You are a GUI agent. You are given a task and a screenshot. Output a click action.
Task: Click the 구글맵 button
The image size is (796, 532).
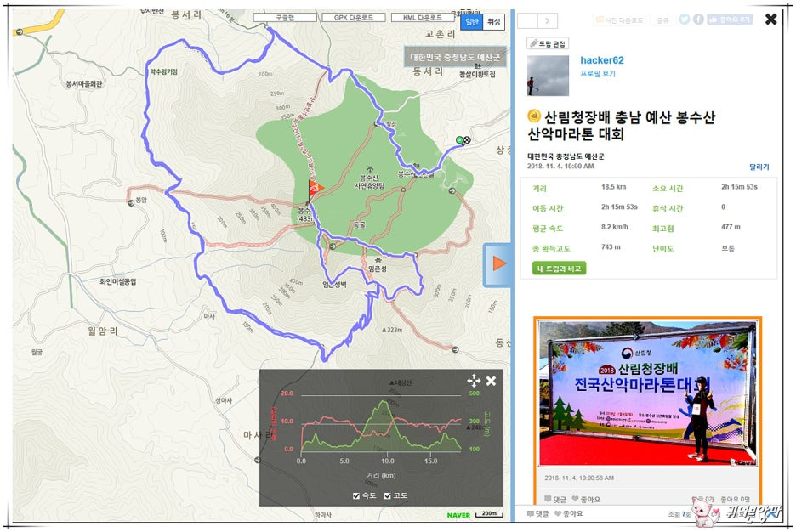pyautogui.click(x=285, y=18)
